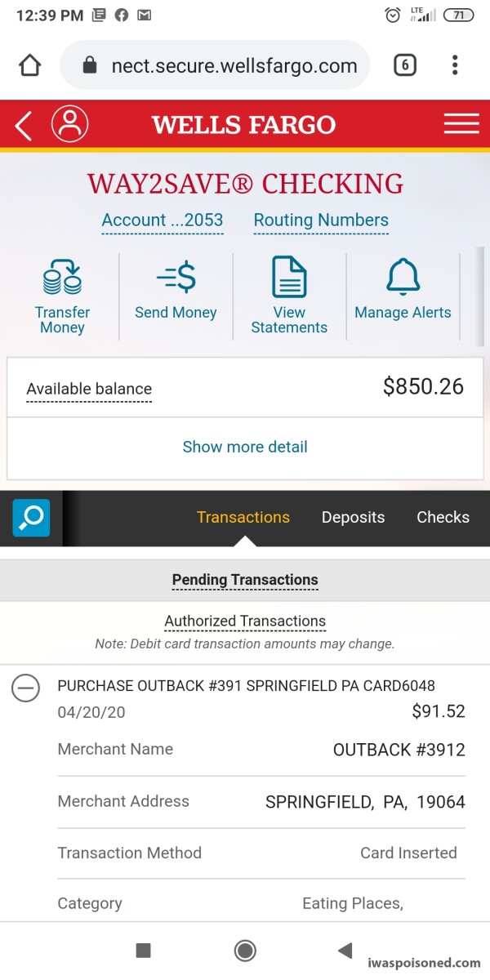490x980 pixels.
Task: Tap the browser home icon
Action: click(x=30, y=65)
